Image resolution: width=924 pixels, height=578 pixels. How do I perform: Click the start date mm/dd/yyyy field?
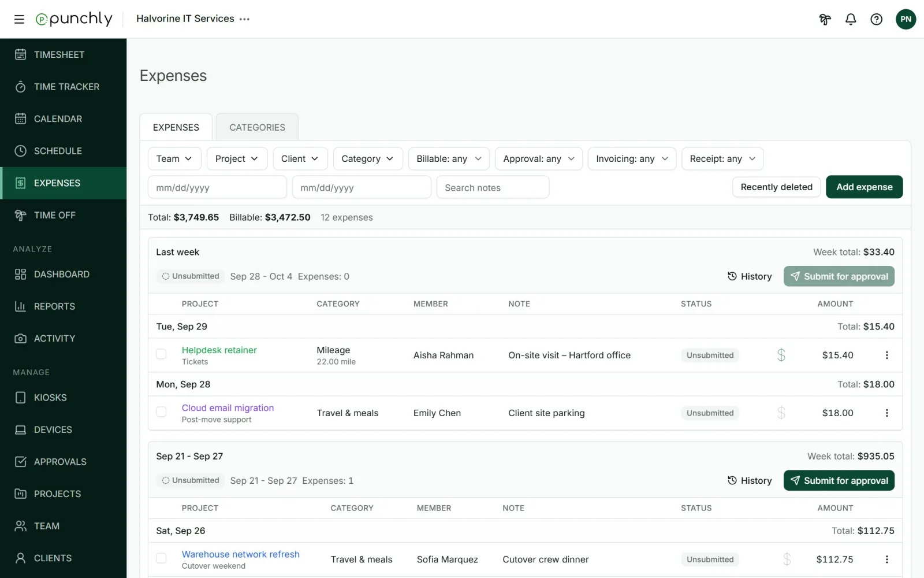(217, 187)
